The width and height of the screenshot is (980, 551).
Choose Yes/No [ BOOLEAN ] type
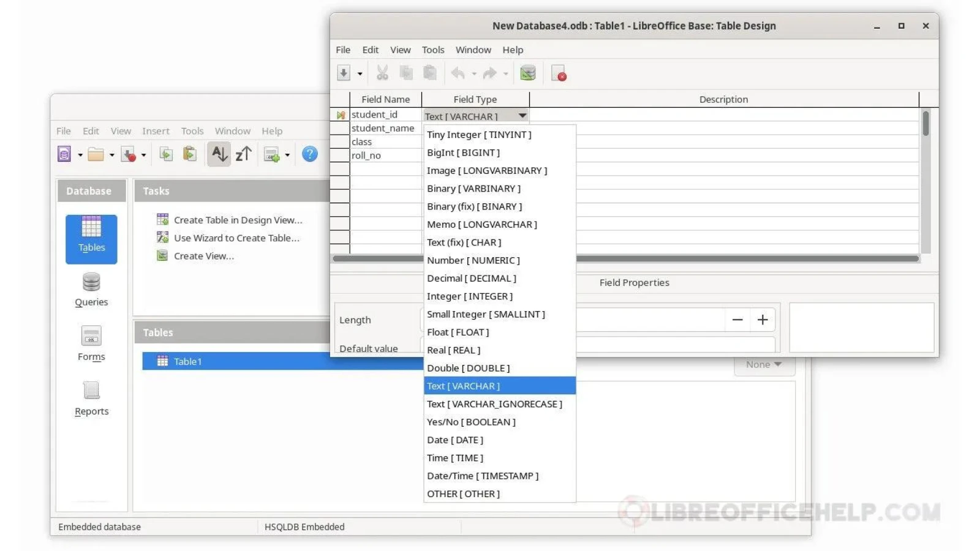pos(500,422)
